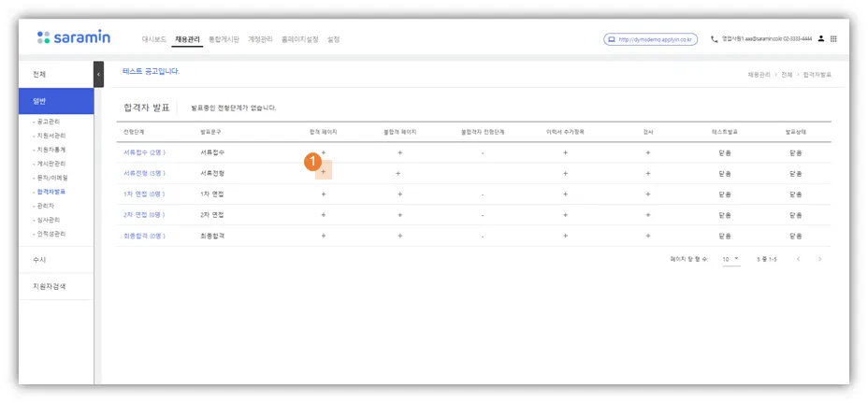
Task: Open 서류전형 (5명) stage link
Action: click(144, 173)
